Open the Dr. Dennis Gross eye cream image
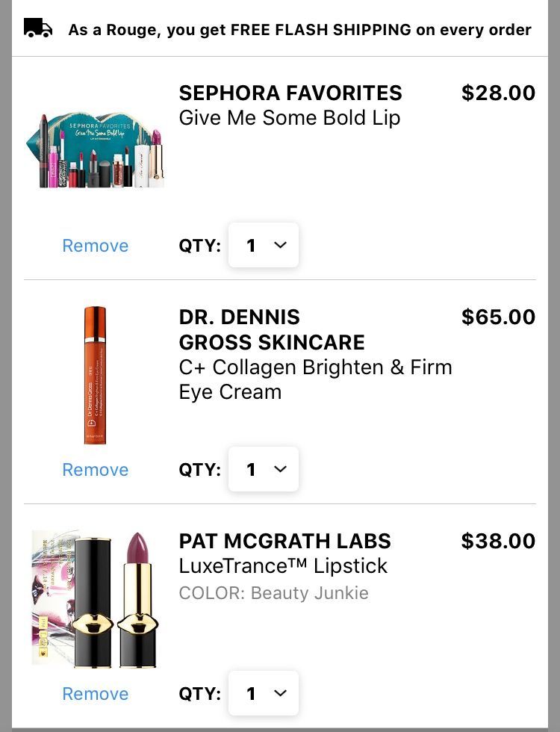560x732 pixels. pos(96,375)
